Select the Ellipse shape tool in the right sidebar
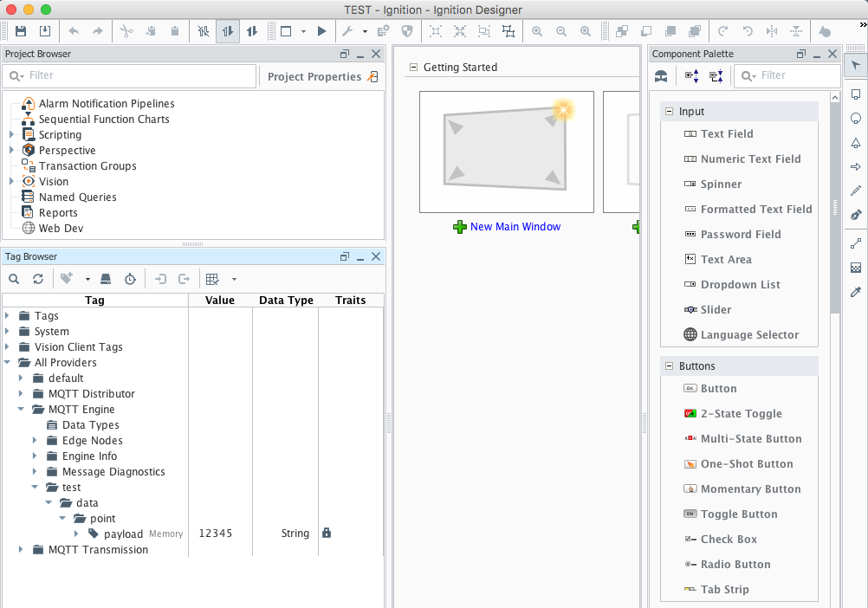 [856, 119]
